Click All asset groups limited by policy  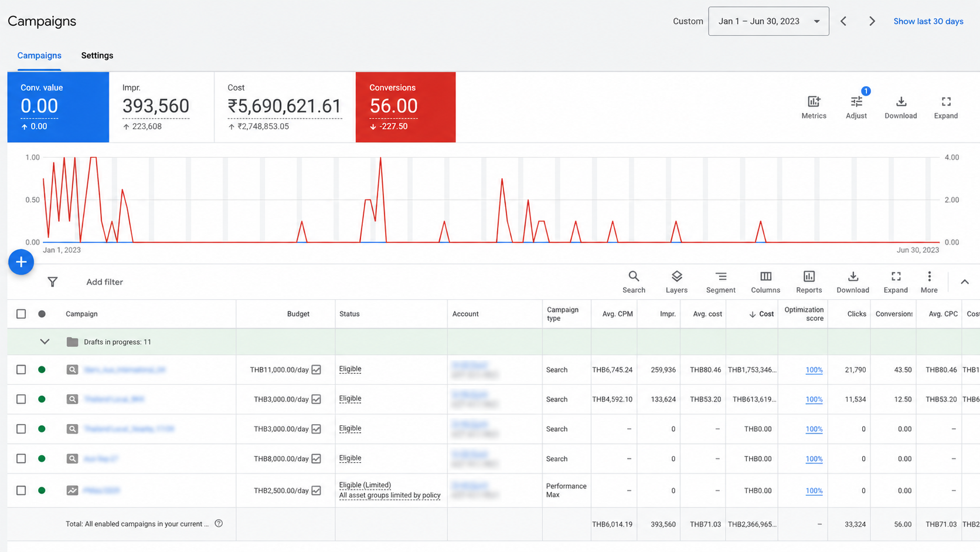390,495
